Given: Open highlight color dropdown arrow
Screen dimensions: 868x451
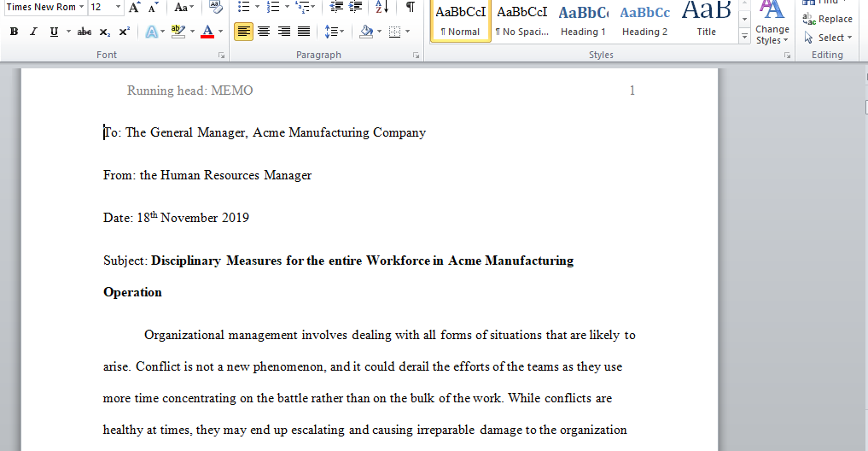Looking at the screenshot, I should pos(192,32).
